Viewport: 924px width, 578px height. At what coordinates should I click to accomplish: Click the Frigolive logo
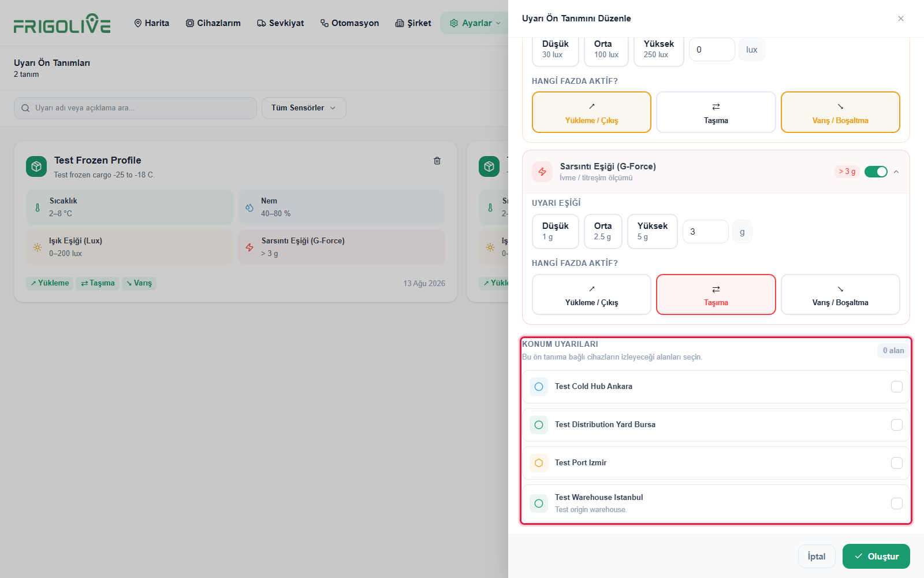pyautogui.click(x=62, y=23)
